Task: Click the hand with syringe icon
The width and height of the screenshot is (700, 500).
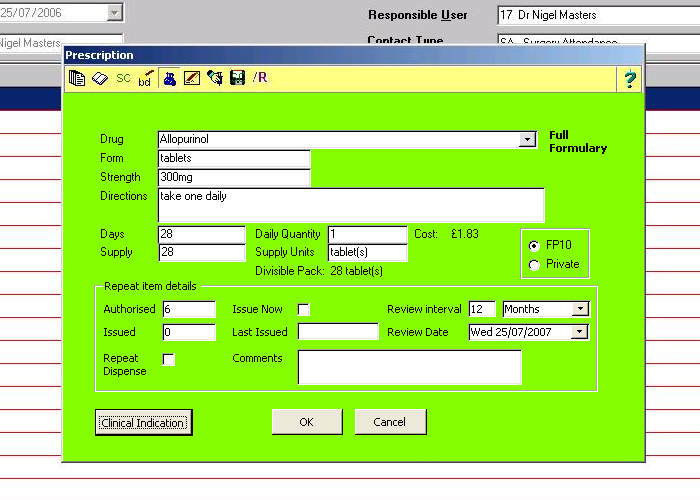Action: click(215, 79)
